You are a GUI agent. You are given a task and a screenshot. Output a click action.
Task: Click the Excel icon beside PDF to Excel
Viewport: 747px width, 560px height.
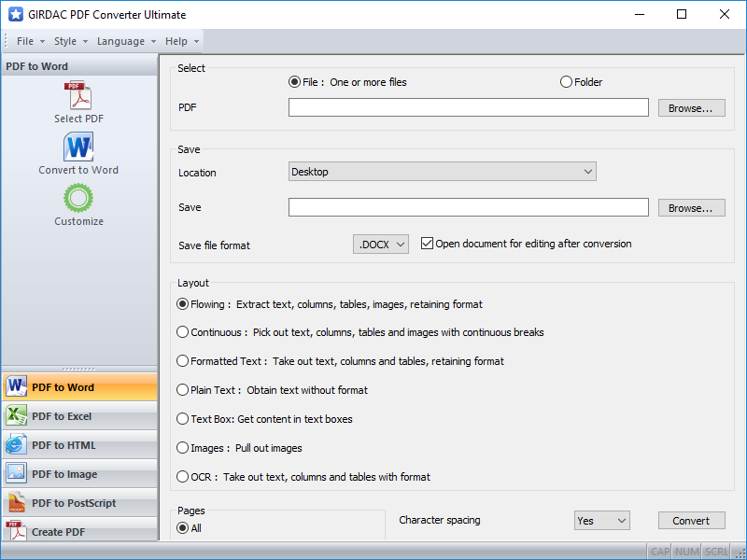click(16, 415)
